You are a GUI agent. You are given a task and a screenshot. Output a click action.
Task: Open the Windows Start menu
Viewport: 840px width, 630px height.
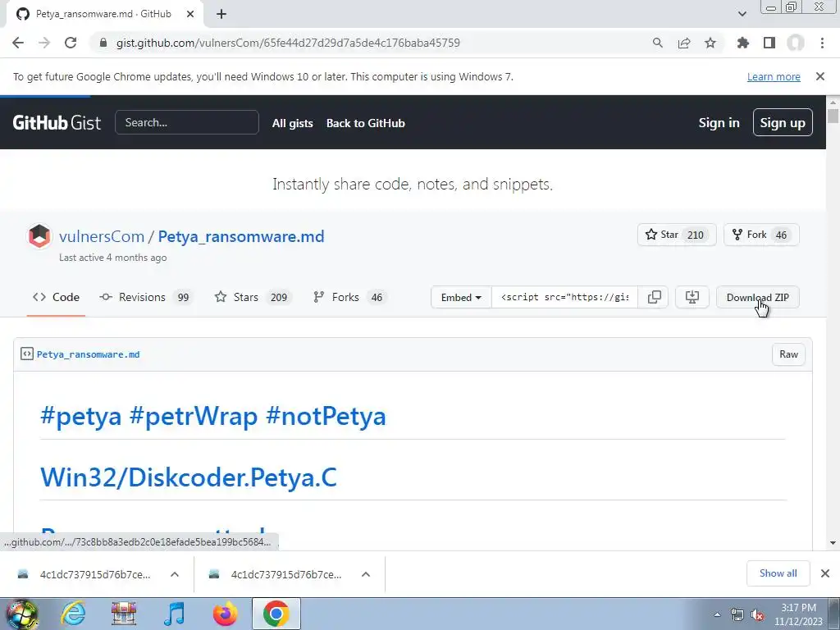tap(21, 614)
